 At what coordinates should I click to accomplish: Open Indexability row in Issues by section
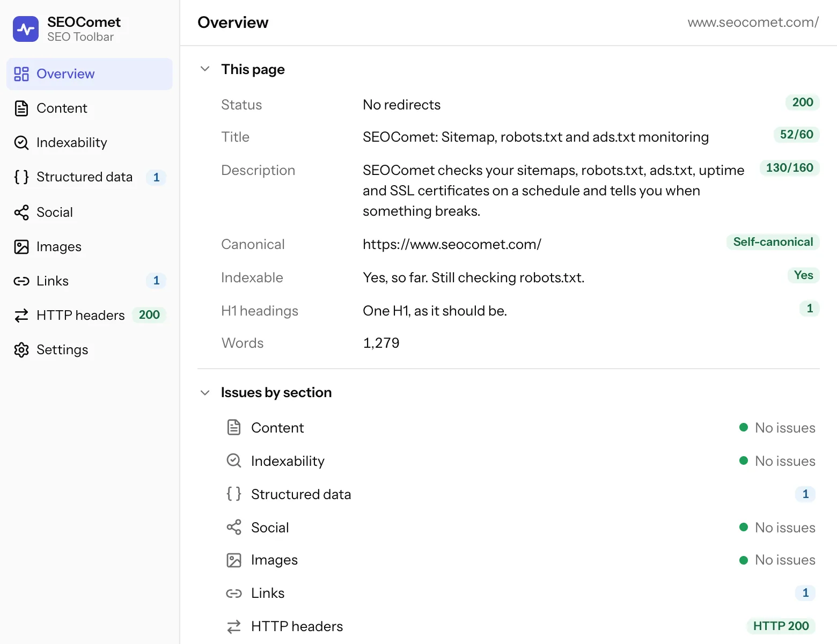[x=520, y=461]
